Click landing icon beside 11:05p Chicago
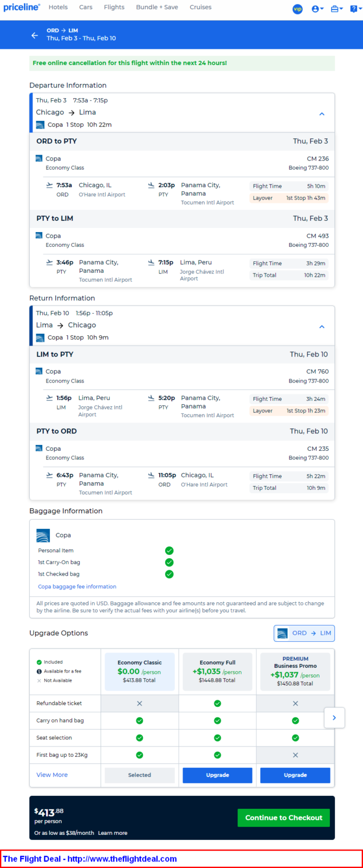The width and height of the screenshot is (363, 868). tap(151, 475)
